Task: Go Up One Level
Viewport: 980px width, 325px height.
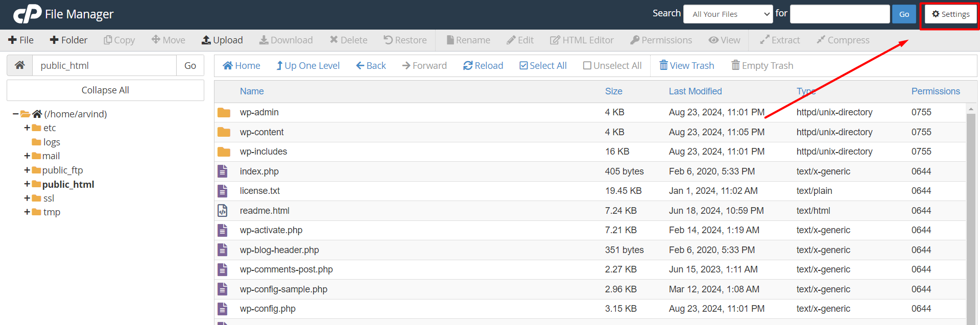Action: [x=308, y=65]
